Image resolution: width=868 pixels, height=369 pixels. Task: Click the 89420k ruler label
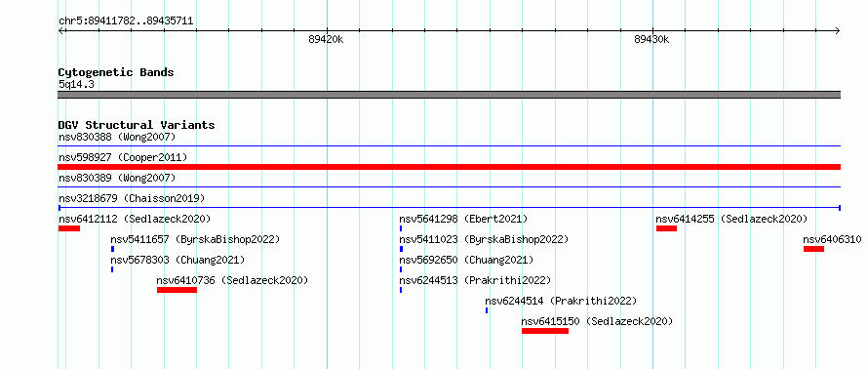pyautogui.click(x=326, y=40)
